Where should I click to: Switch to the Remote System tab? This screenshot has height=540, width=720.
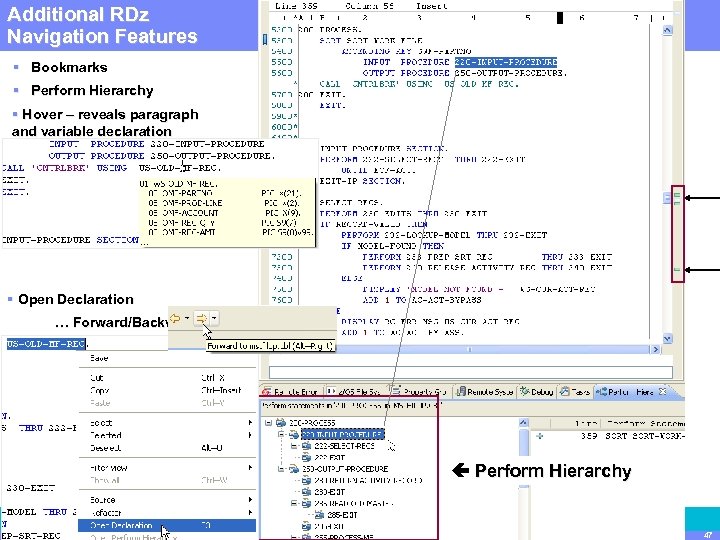pos(485,392)
